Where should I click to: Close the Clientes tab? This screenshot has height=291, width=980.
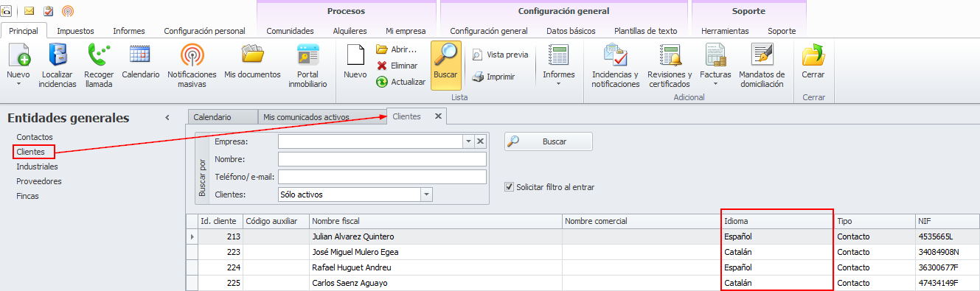[438, 116]
